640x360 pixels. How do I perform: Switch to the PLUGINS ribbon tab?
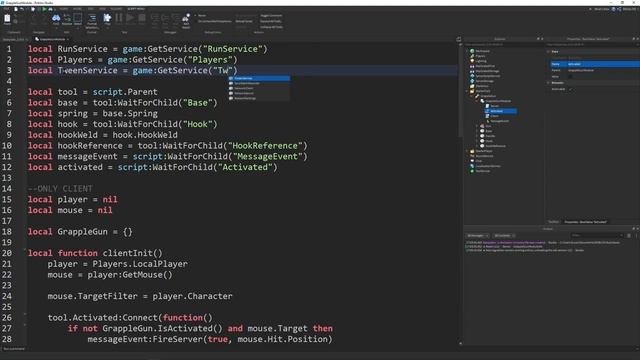(116, 9)
